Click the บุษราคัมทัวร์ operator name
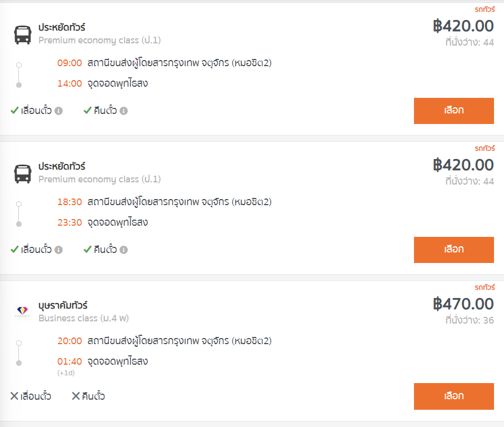 pyautogui.click(x=63, y=305)
